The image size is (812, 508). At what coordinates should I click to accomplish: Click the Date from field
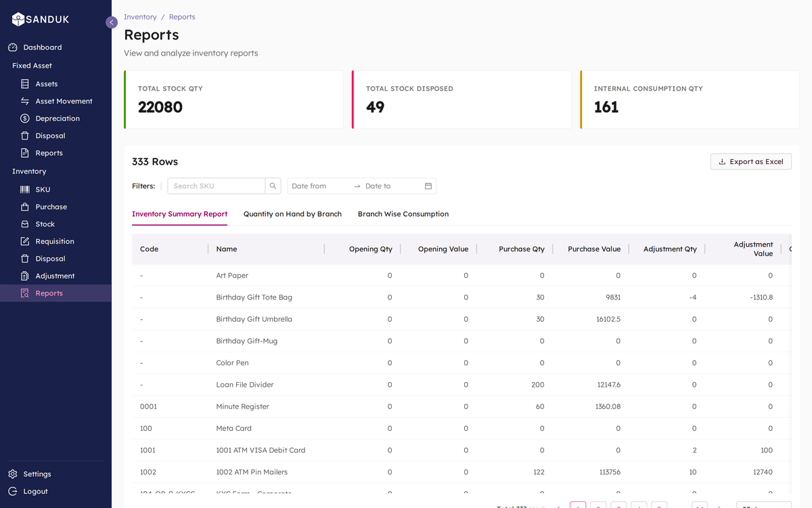point(319,186)
